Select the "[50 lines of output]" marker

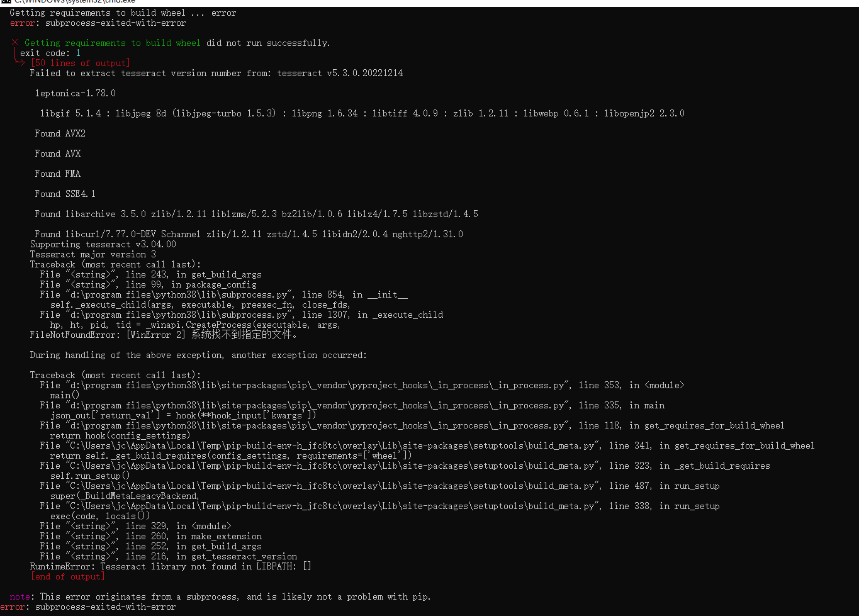point(81,63)
